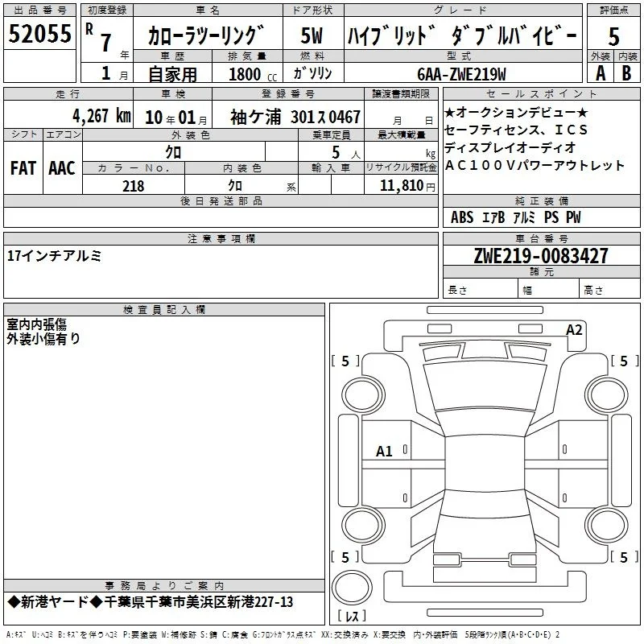644x644 pixels.
Task: Click 高さ dimension field
Action: (x=609, y=289)
